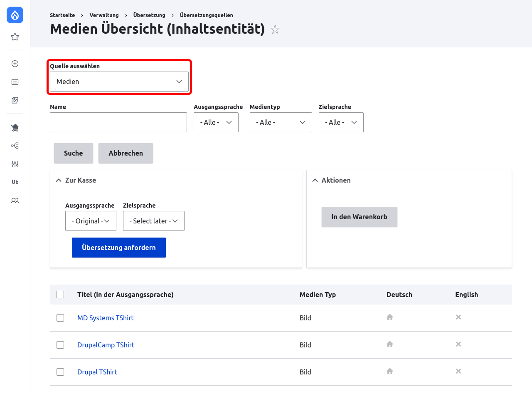This screenshot has width=532, height=394.
Task: Toggle the select-all checkbox in table header
Action: point(60,295)
